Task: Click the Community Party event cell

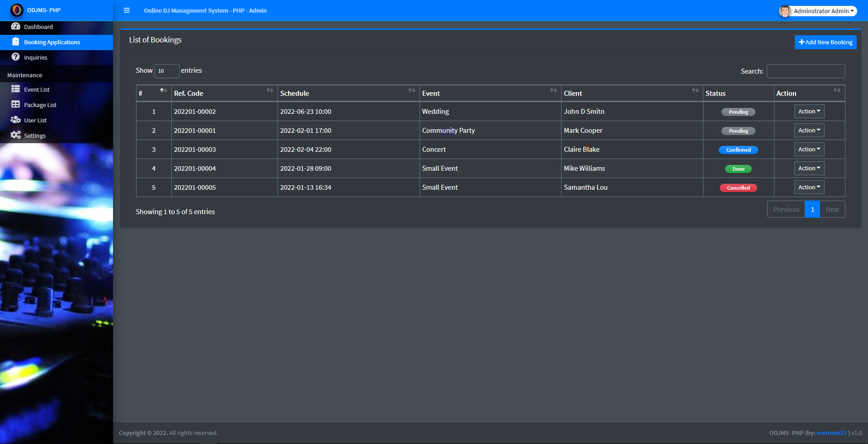Action: pyautogui.click(x=491, y=131)
